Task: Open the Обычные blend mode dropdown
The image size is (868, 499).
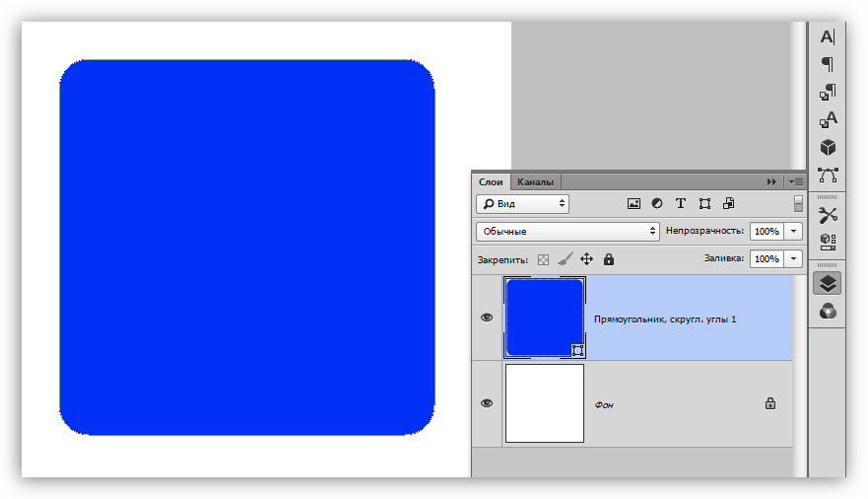Action: click(x=568, y=231)
